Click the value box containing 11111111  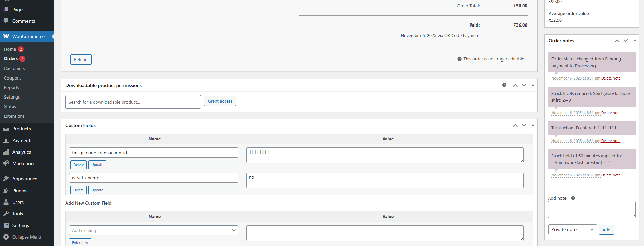click(x=385, y=155)
